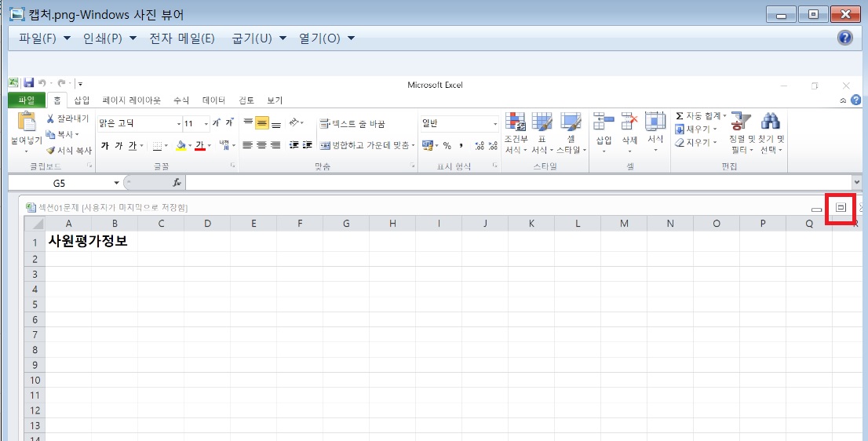Open Photo Viewer's blue help icon
The image size is (868, 441).
click(844, 38)
